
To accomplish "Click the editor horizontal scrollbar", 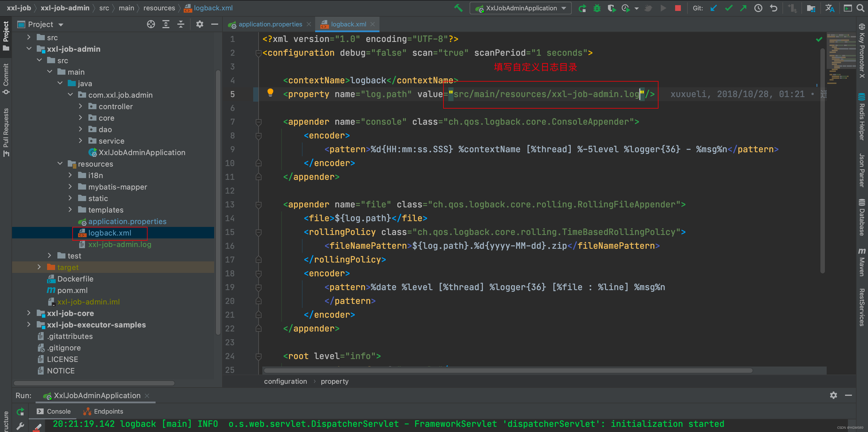I will [508, 370].
